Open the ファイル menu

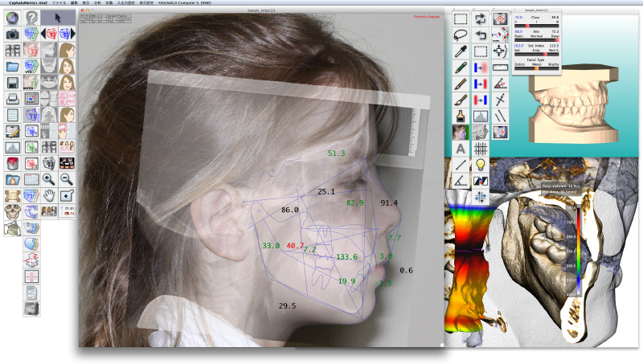pyautogui.click(x=59, y=2)
